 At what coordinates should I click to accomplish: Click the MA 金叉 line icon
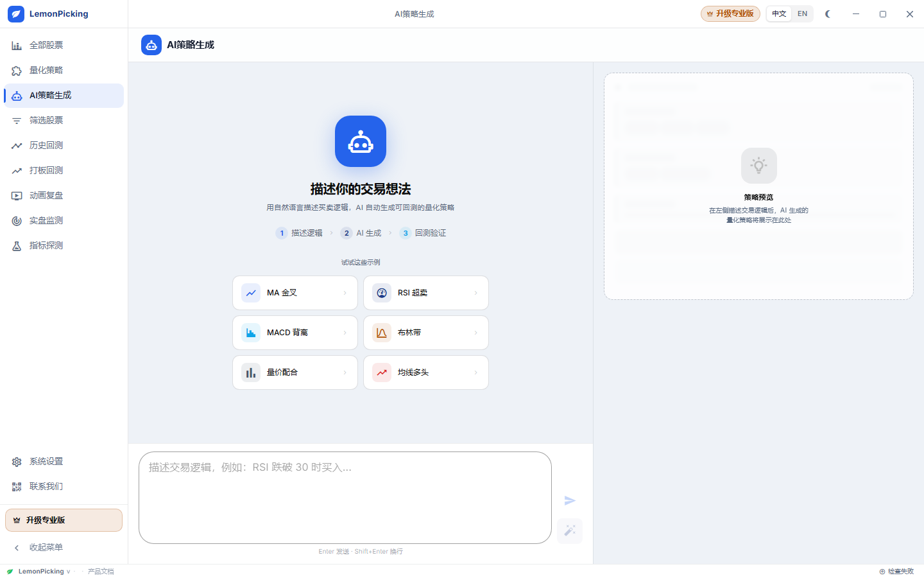point(251,293)
